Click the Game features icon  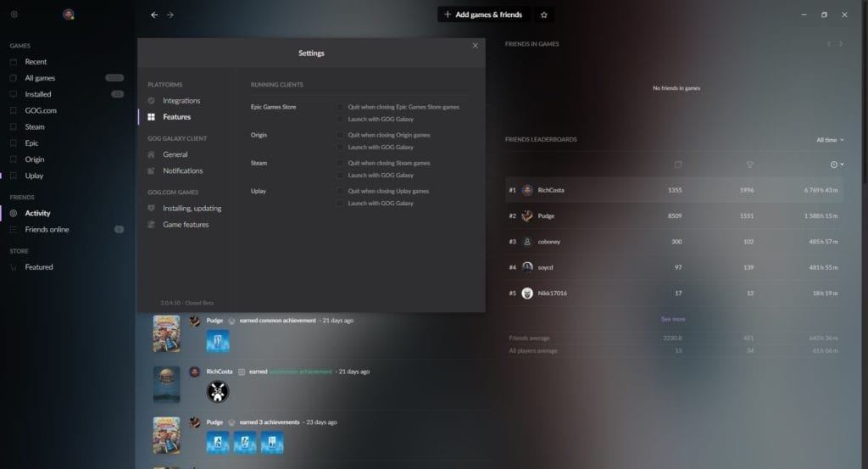[x=151, y=224]
